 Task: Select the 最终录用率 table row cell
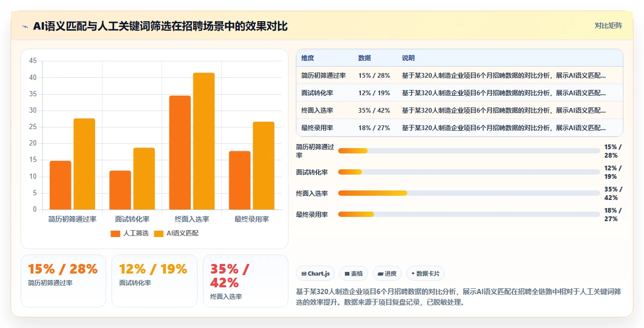[317, 128]
